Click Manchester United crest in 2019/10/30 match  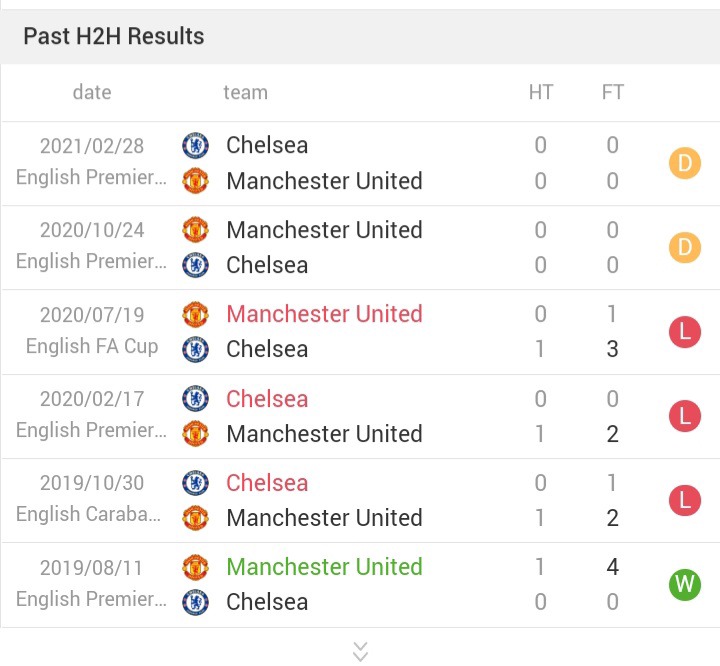click(x=195, y=518)
